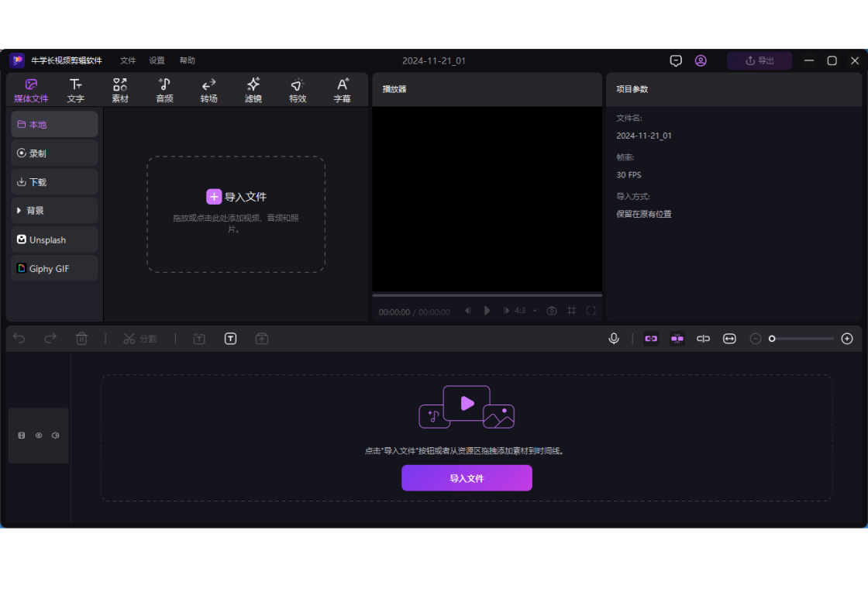Maximize the application window
868x589 pixels.
pyautogui.click(x=832, y=61)
